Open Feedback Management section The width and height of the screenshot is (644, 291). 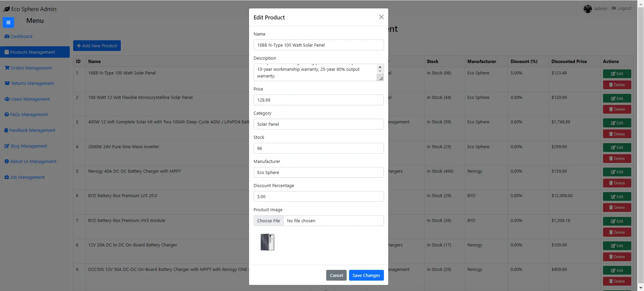point(30,130)
